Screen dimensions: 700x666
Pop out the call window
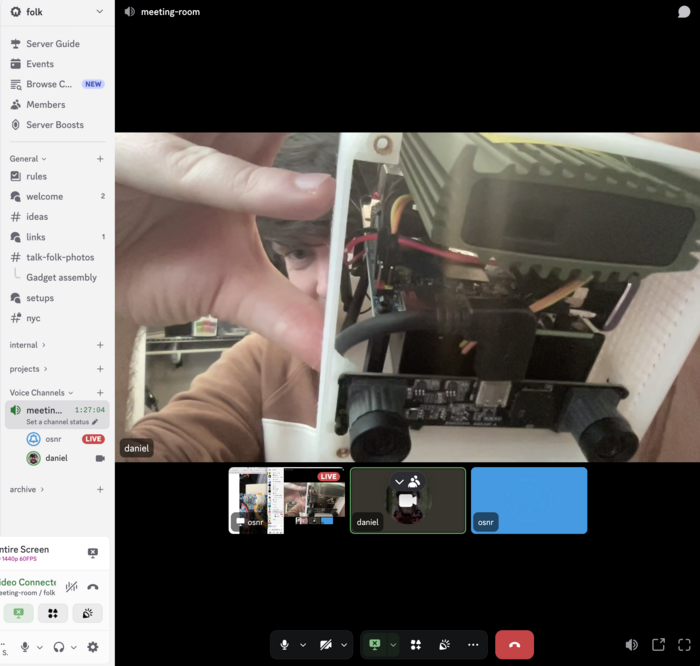tap(658, 645)
